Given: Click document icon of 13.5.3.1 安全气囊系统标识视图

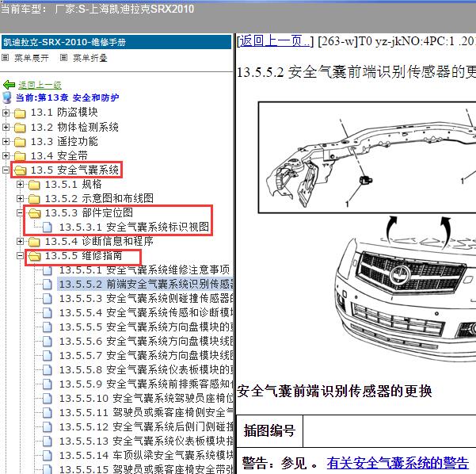Looking at the screenshot, I should click(x=48, y=227).
